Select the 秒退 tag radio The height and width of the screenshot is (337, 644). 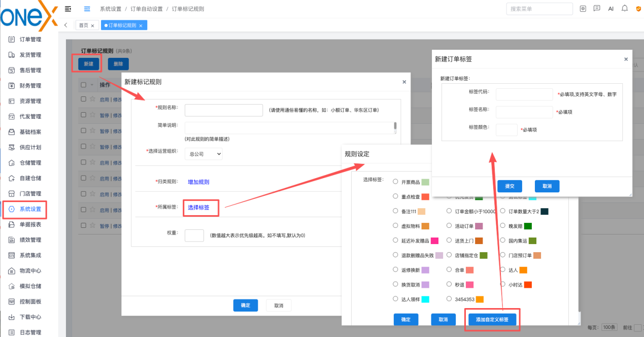[449, 284]
